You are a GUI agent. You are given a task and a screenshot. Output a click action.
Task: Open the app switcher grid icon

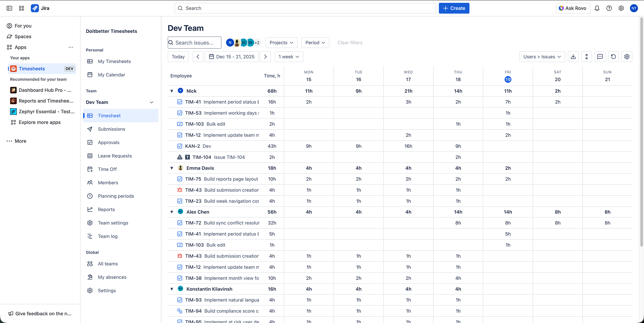[21, 8]
